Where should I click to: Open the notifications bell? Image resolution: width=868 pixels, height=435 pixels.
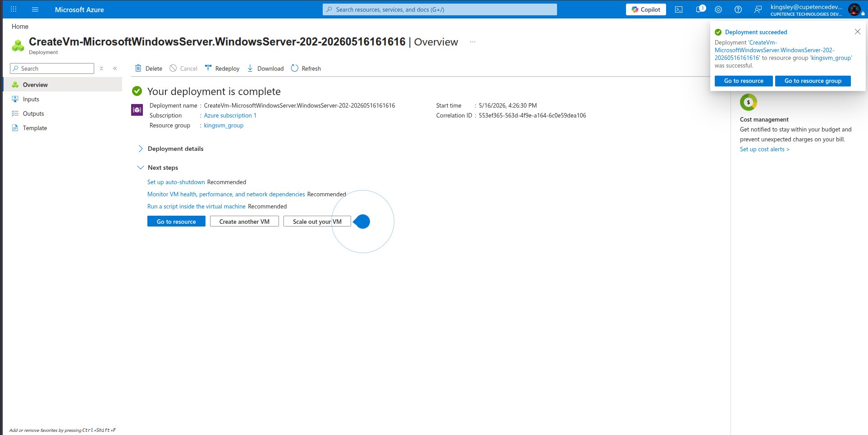tap(700, 9)
